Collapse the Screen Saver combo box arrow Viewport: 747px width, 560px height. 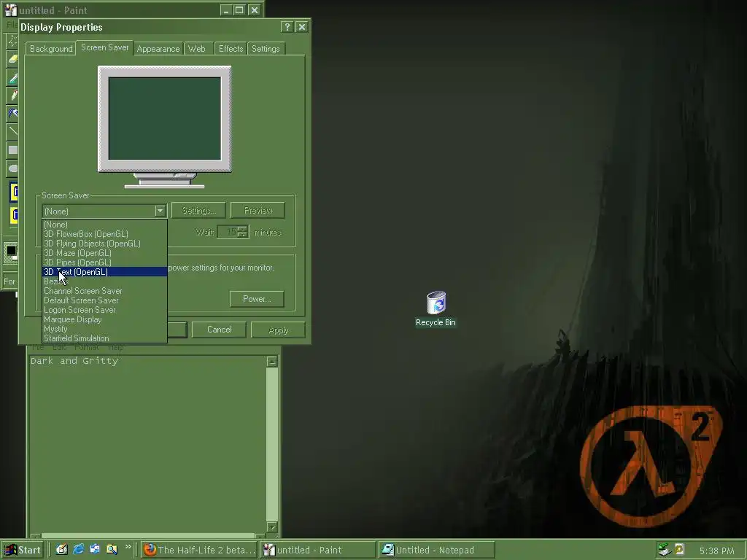(x=160, y=211)
